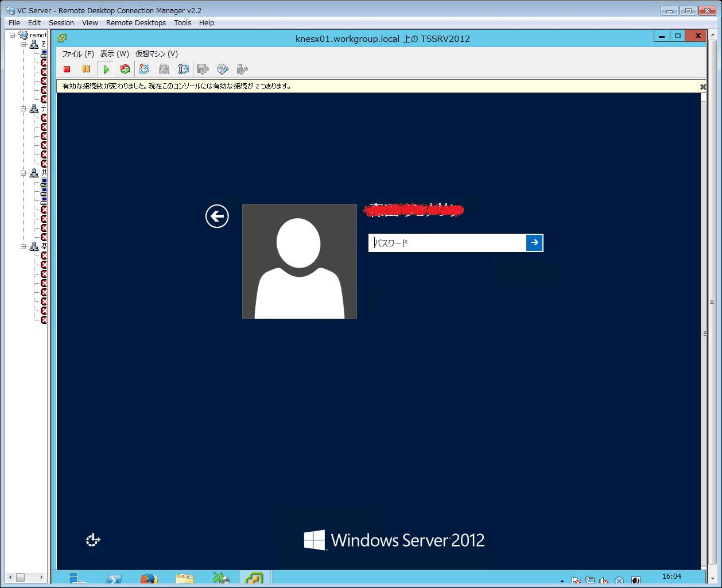Click the revert to snapshot icon
722x588 pixels.
point(164,69)
